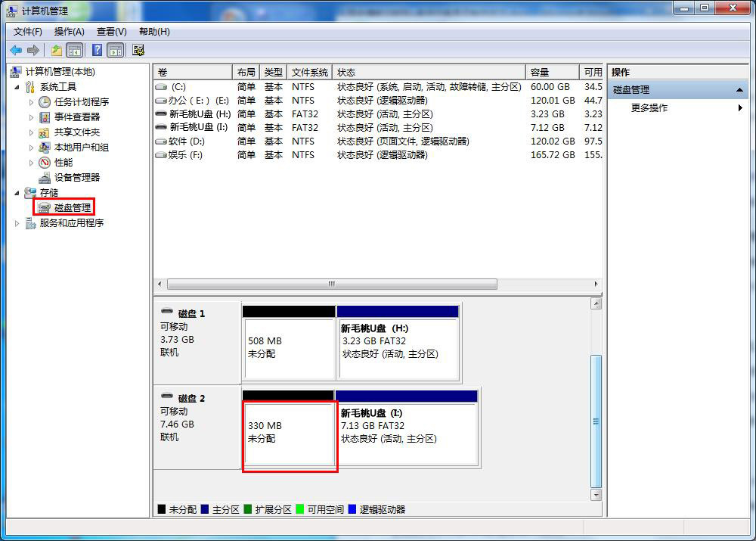Select the 娱乐 (F:) volume row
This screenshot has height=541, width=756.
[378, 155]
